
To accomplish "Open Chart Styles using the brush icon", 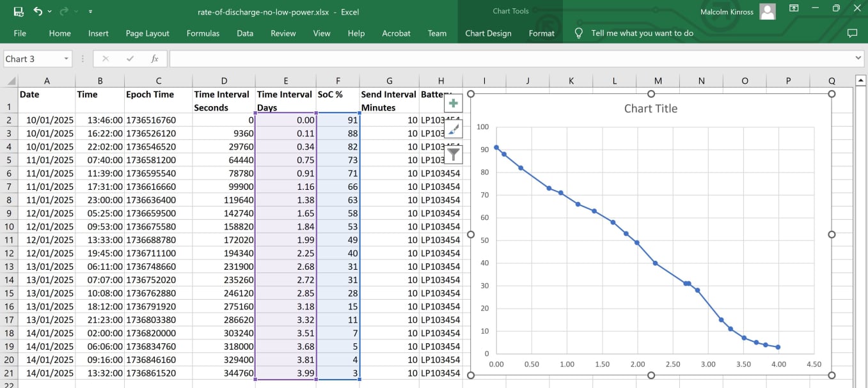I will 452,128.
